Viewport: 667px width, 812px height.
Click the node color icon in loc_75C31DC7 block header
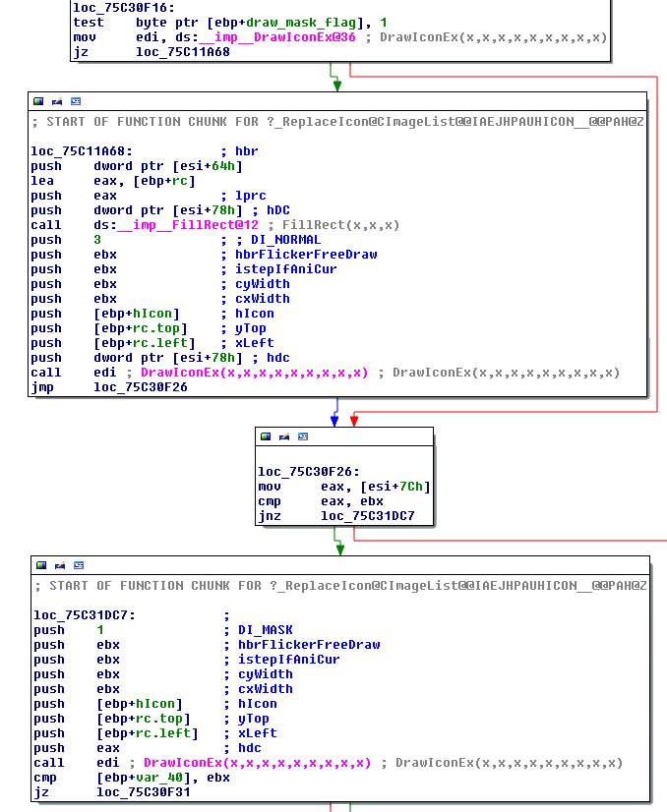click(x=41, y=565)
